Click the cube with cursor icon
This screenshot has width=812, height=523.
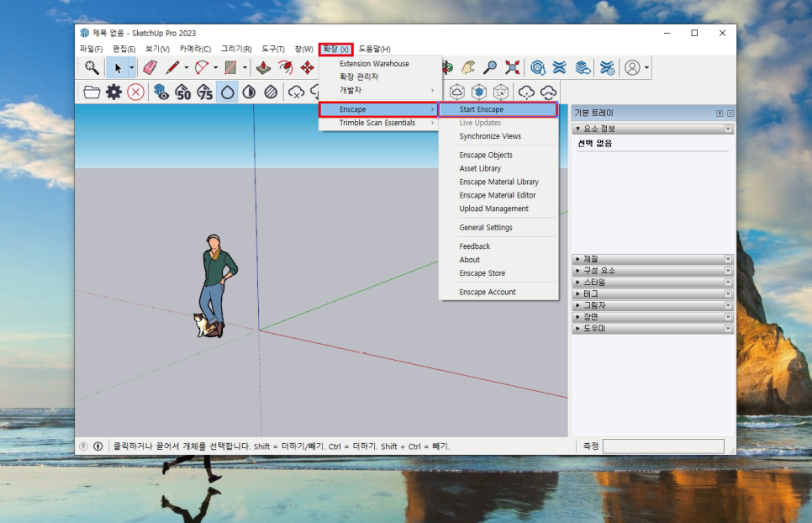click(x=501, y=92)
